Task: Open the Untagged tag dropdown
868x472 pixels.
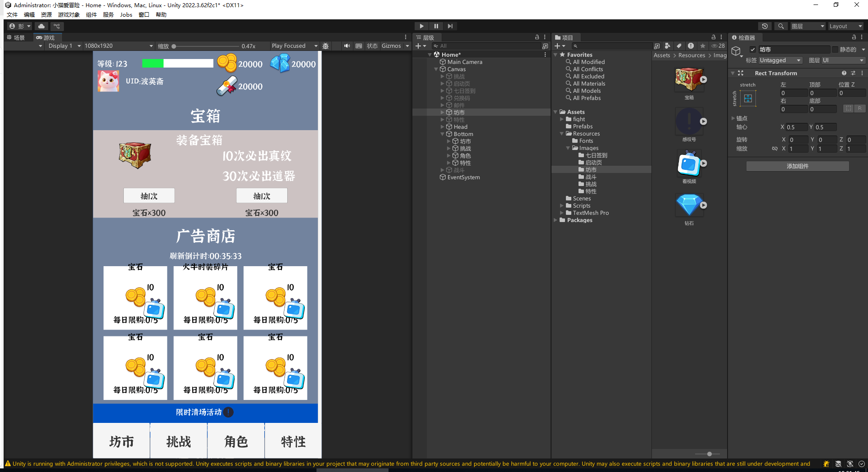Action: [780, 60]
